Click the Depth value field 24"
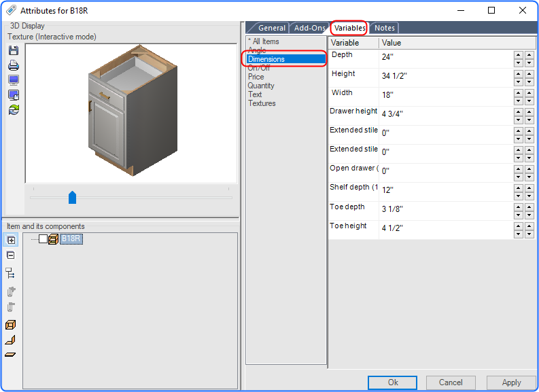This screenshot has width=539, height=392. (x=447, y=57)
